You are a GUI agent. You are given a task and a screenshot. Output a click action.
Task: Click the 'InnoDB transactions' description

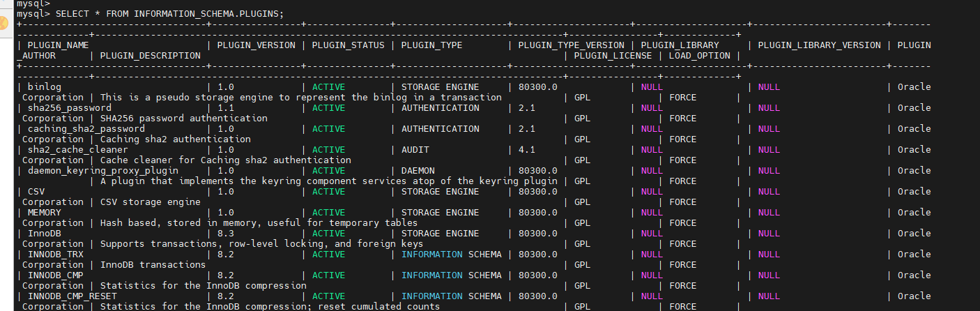point(153,265)
